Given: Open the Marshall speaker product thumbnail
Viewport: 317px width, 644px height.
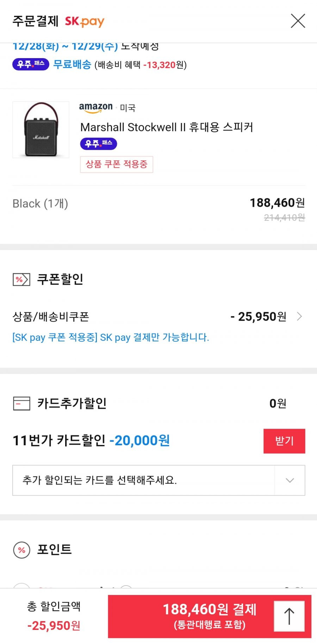Looking at the screenshot, I should tap(41, 130).
